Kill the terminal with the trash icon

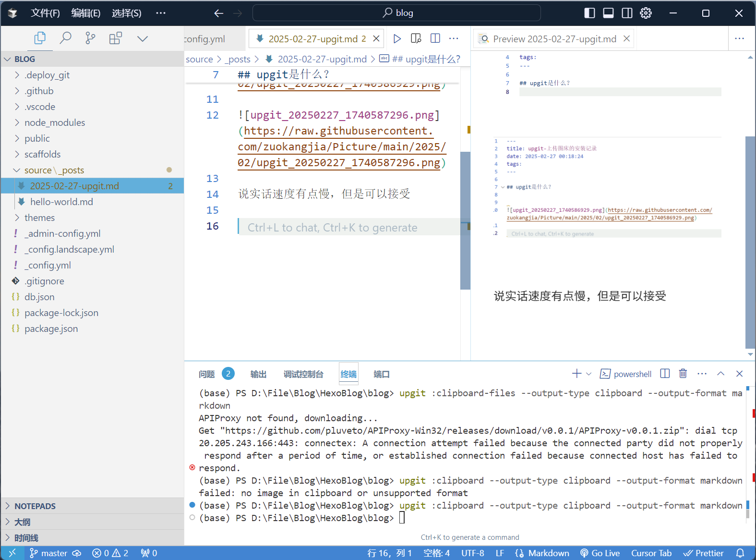683,374
